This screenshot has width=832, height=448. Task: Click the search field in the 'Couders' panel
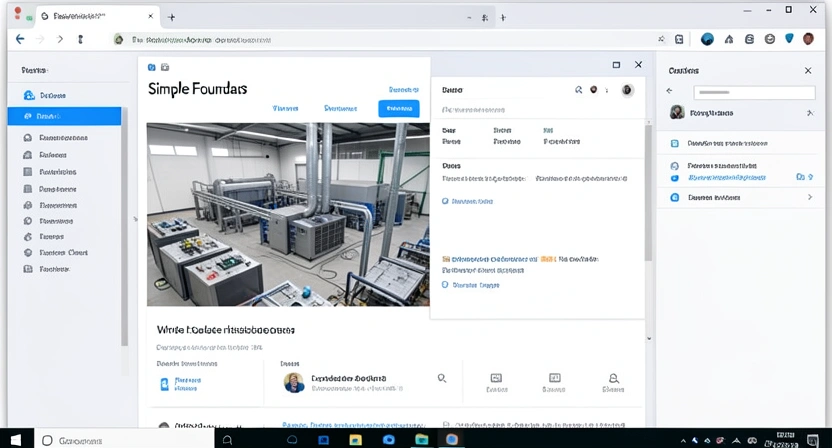[x=754, y=92]
